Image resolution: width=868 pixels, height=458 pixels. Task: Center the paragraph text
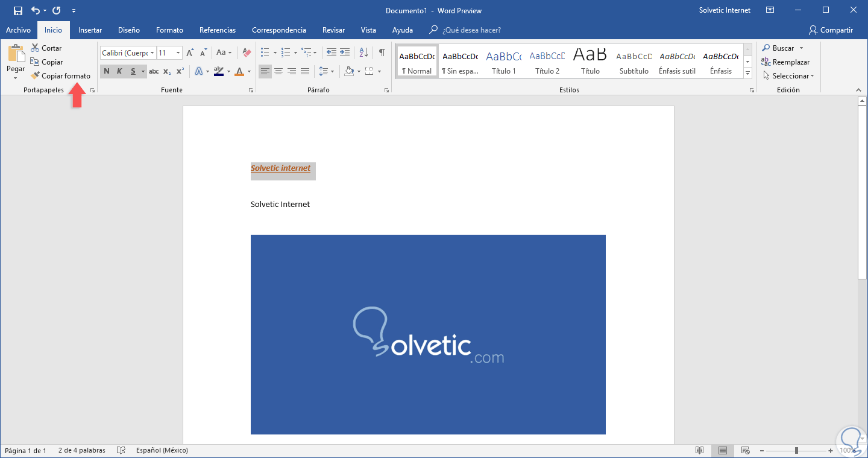tap(278, 71)
